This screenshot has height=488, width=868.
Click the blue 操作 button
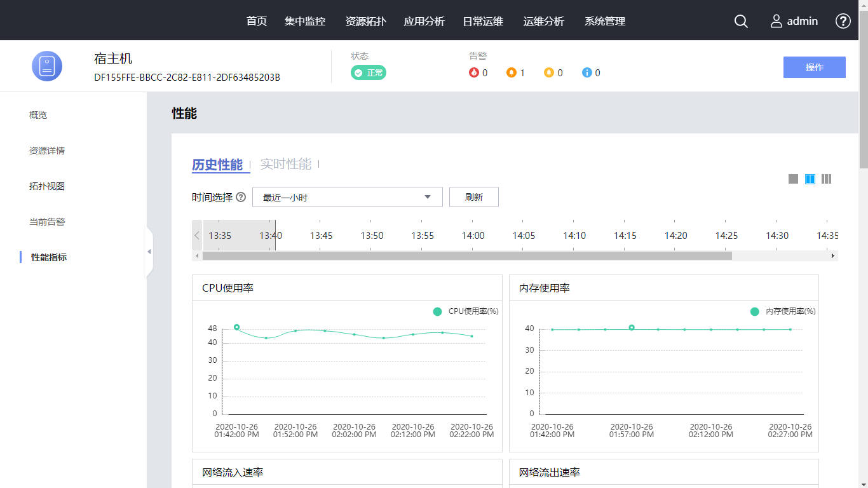(x=814, y=67)
